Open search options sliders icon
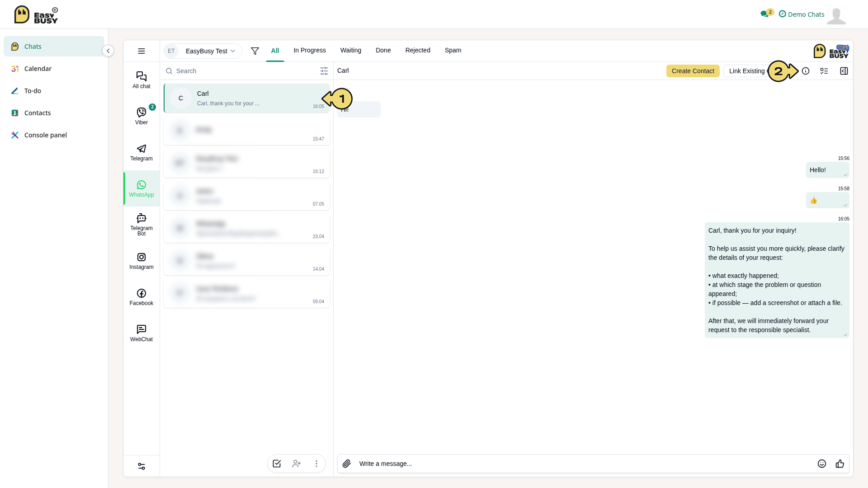 [x=324, y=71]
